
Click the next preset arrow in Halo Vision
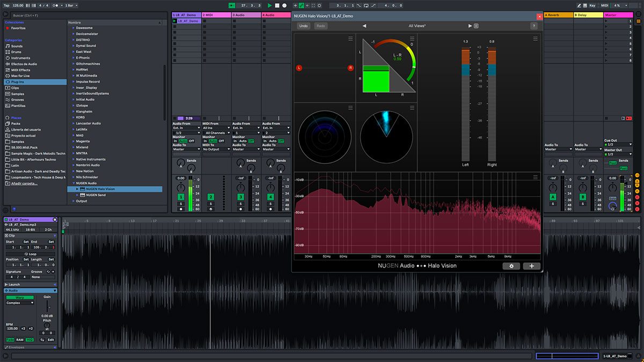(470, 26)
